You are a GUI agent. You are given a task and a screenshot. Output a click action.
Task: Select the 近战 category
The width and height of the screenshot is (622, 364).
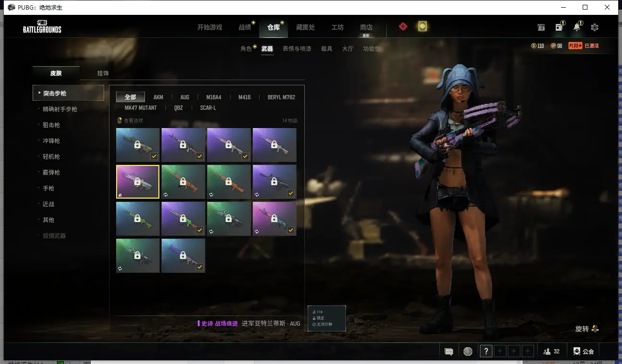[48, 204]
